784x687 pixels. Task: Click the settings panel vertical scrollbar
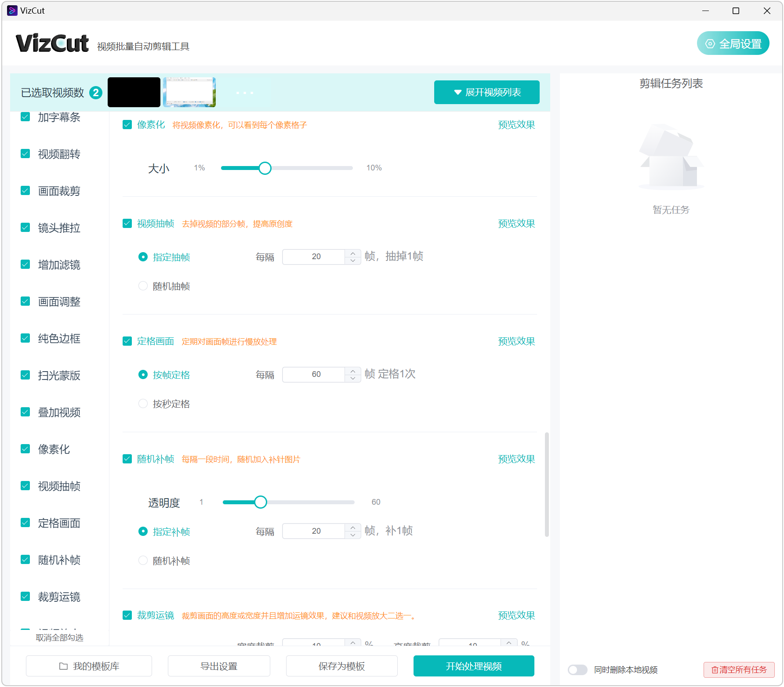(x=547, y=485)
